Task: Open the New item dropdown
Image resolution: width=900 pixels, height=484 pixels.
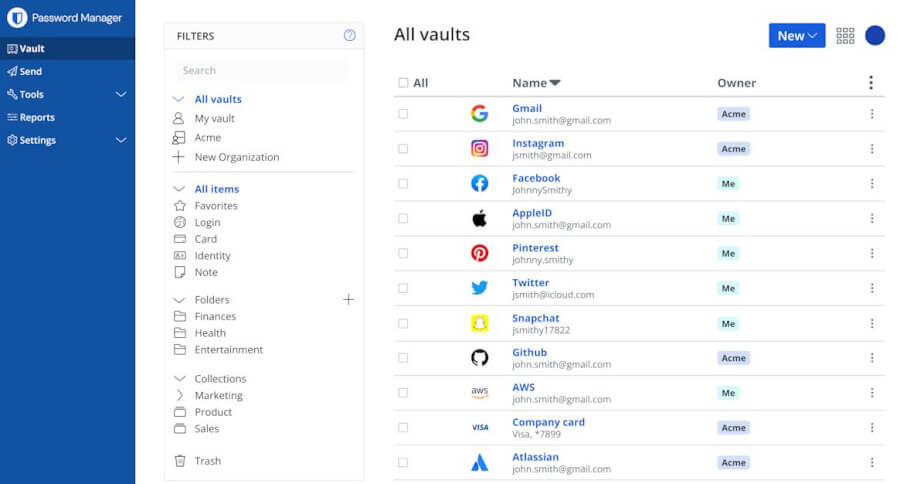Action: [796, 36]
